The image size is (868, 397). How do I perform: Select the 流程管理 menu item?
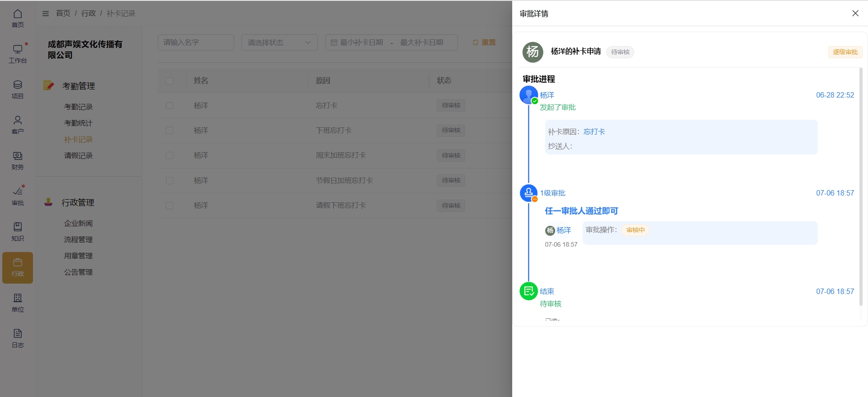(x=78, y=240)
